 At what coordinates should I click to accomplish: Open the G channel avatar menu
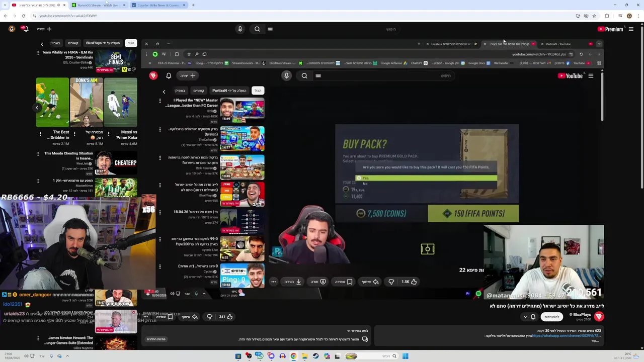pyautogui.click(x=12, y=29)
